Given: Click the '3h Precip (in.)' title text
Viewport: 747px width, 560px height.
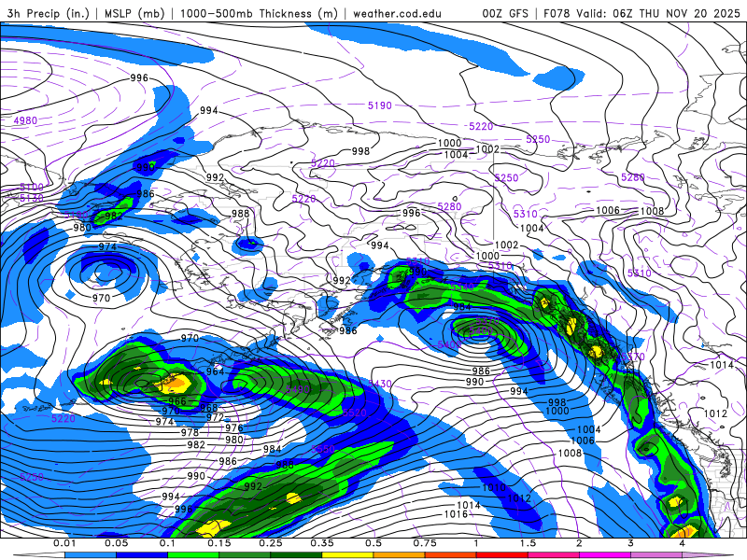Looking at the screenshot, I should pos(49,13).
